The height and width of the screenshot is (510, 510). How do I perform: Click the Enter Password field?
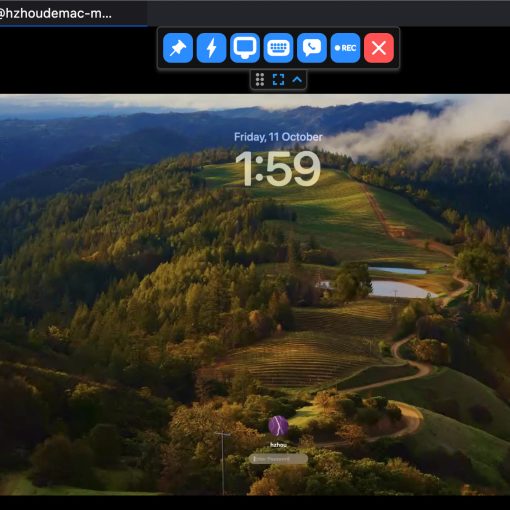pos(278,459)
